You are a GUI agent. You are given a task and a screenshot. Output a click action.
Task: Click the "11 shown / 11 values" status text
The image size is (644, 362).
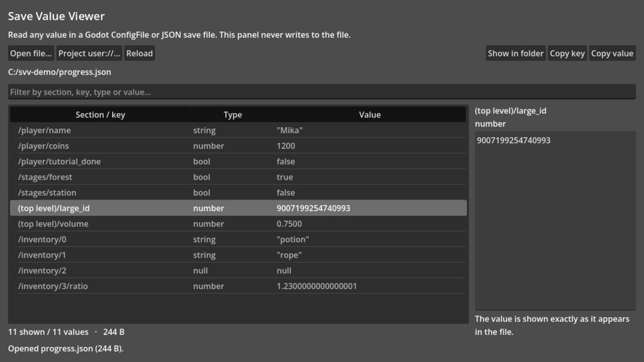48,332
